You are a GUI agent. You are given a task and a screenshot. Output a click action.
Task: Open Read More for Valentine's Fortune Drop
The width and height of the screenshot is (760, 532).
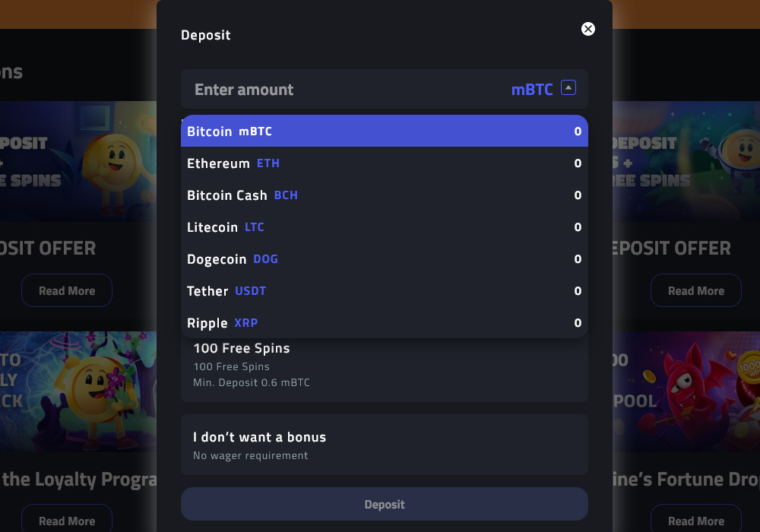point(696,521)
